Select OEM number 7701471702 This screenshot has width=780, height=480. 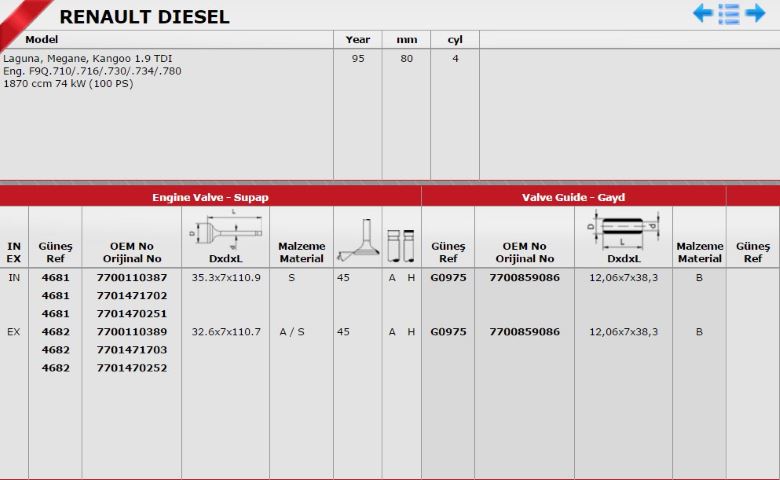point(132,295)
